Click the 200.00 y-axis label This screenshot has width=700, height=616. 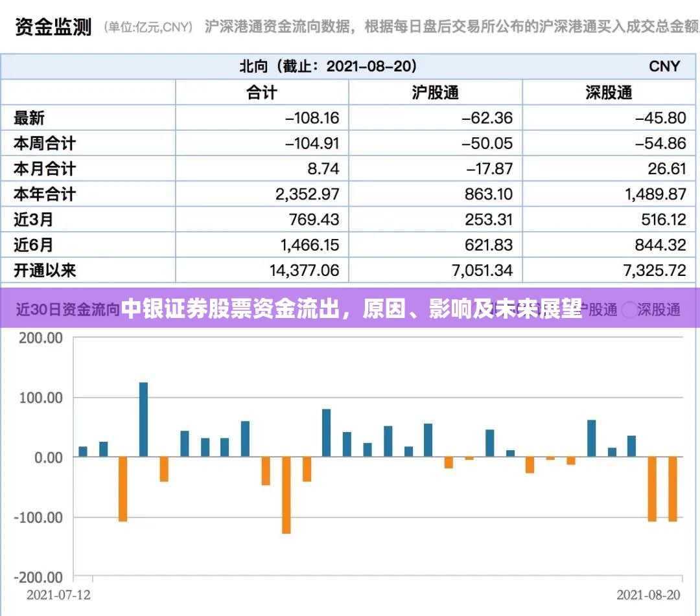point(41,339)
